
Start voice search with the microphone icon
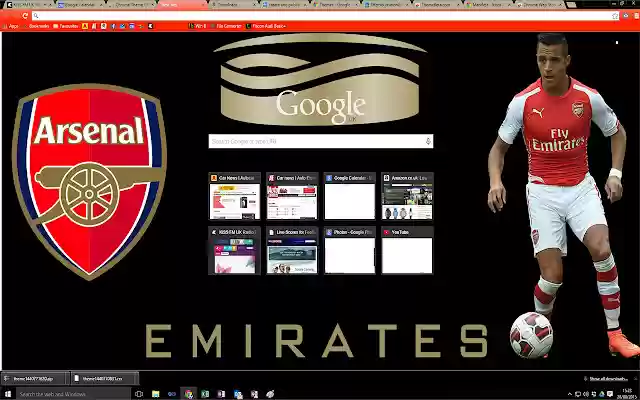pos(428,141)
